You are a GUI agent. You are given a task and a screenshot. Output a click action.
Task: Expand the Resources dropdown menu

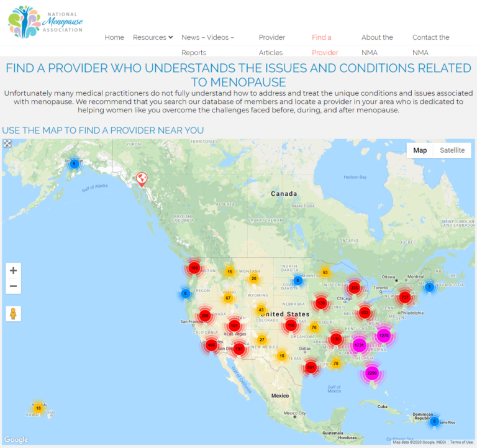tap(153, 37)
